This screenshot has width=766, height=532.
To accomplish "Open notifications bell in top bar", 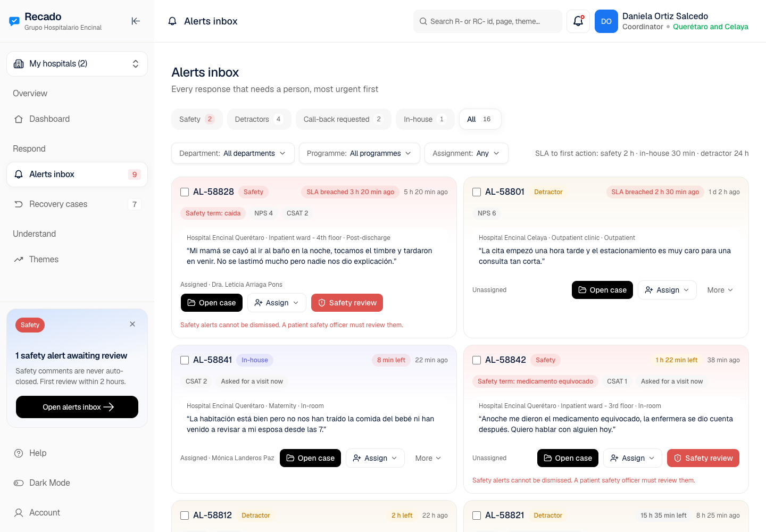I will [x=578, y=21].
